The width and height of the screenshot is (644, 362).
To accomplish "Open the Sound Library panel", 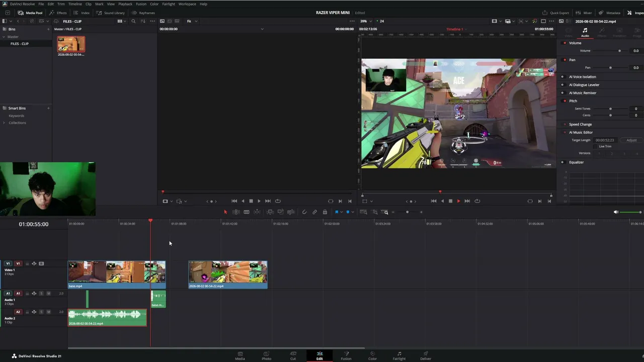I will 111,13.
